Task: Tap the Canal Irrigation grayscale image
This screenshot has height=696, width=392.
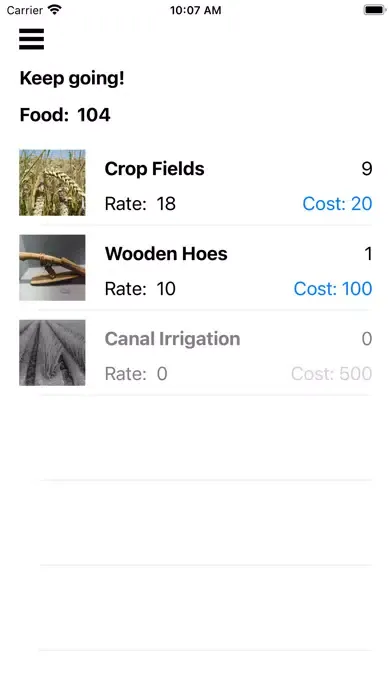Action: click(x=52, y=353)
